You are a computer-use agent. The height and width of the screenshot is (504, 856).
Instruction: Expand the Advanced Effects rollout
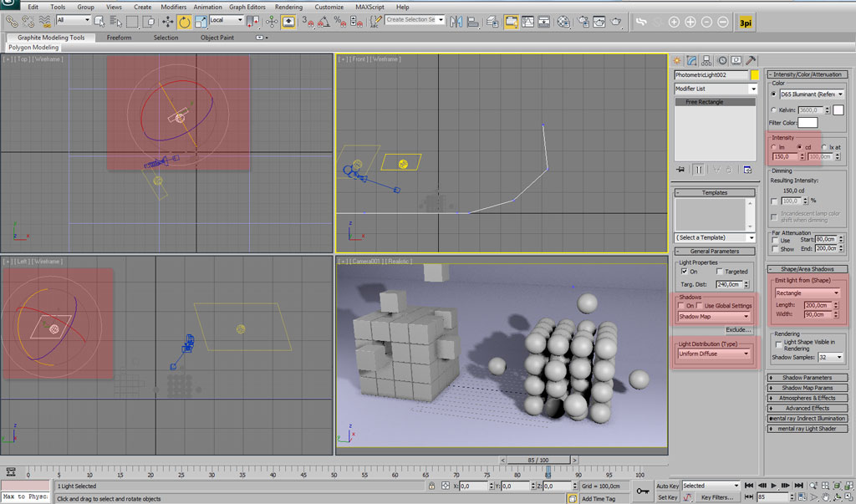point(808,408)
